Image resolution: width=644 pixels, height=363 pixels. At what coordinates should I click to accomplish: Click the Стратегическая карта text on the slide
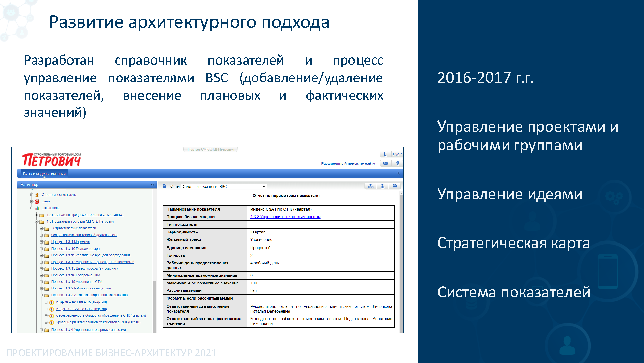click(x=513, y=243)
